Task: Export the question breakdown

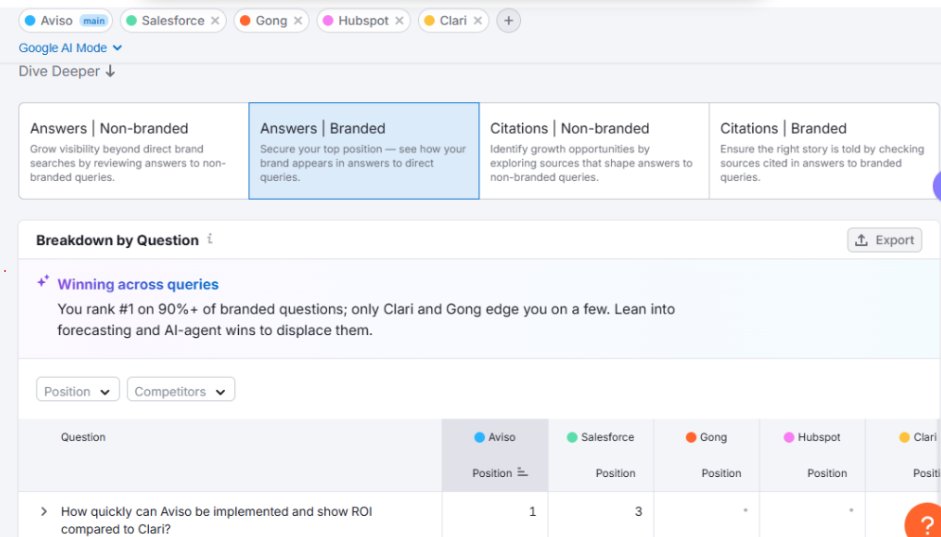Action: (x=885, y=240)
